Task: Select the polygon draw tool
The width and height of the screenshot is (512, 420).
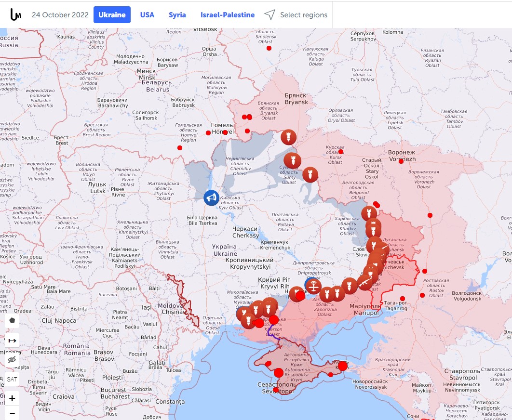Action: pos(12,320)
